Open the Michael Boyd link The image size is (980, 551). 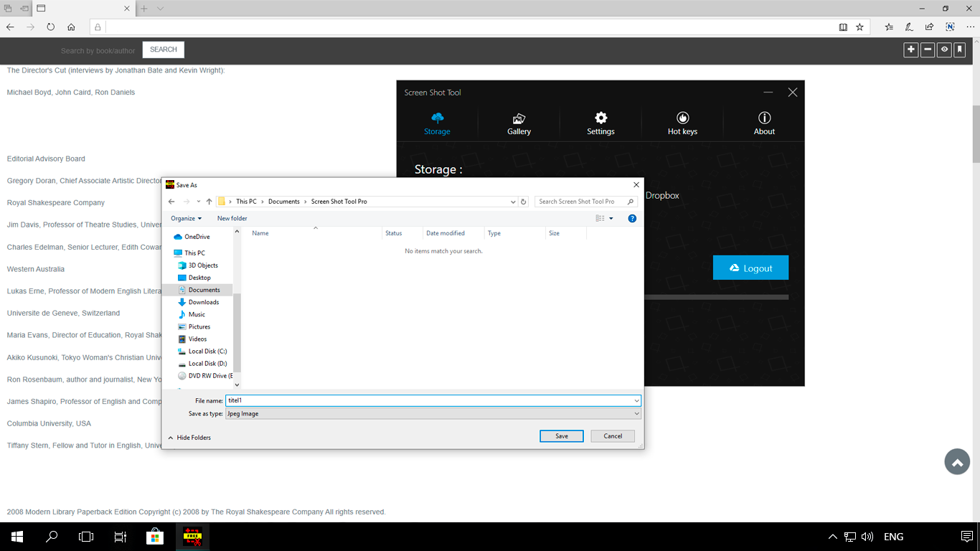click(28, 92)
